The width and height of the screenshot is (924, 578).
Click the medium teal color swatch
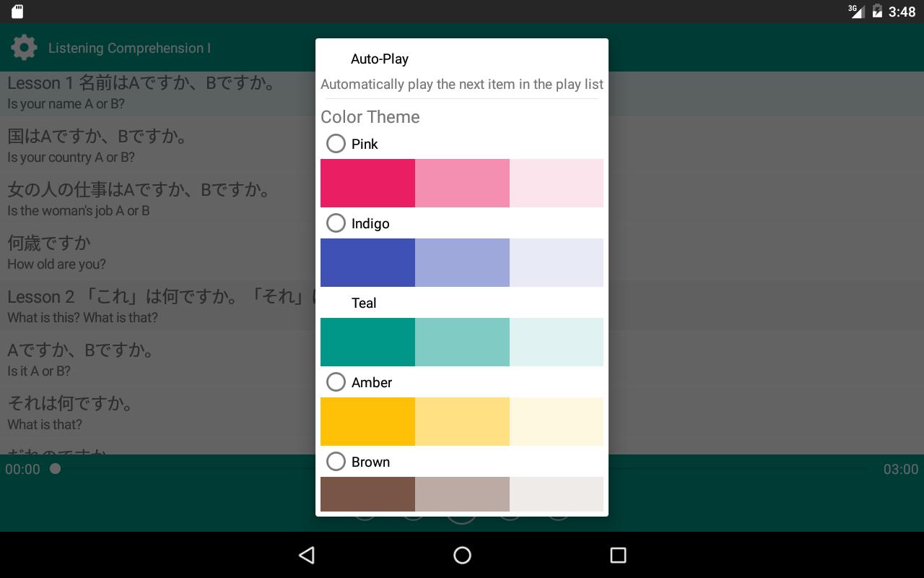462,342
